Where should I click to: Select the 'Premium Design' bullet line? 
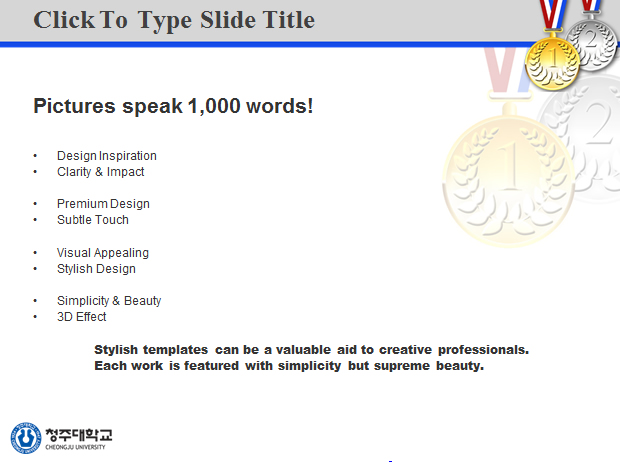pyautogui.click(x=103, y=204)
